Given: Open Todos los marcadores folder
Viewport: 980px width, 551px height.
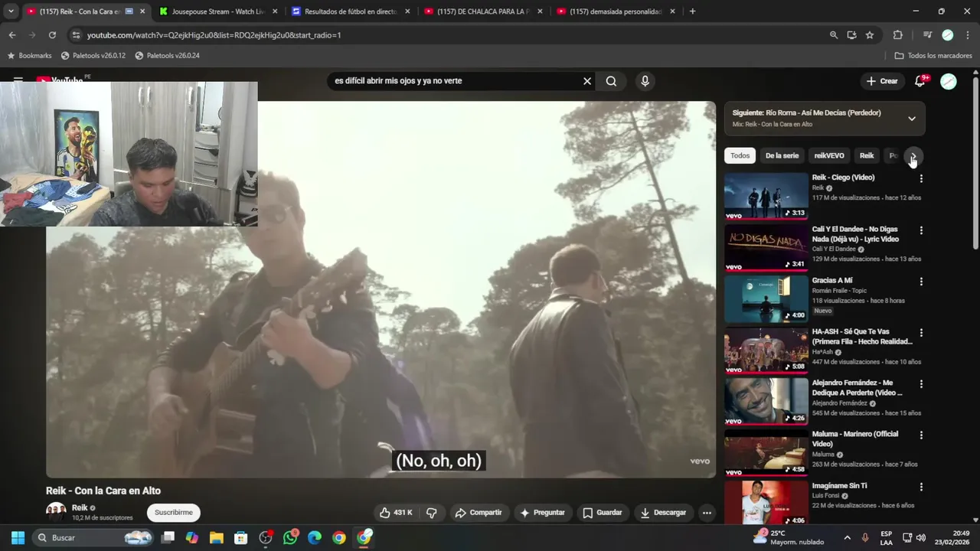Looking at the screenshot, I should coord(933,56).
